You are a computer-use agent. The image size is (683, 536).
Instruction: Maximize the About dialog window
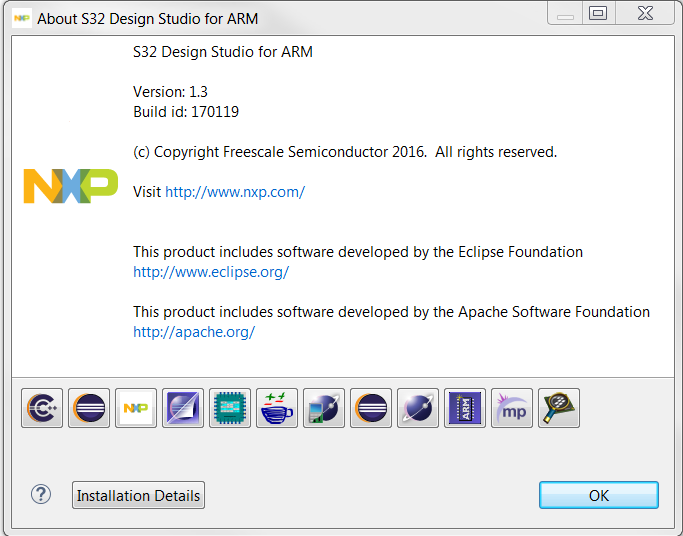click(x=598, y=13)
